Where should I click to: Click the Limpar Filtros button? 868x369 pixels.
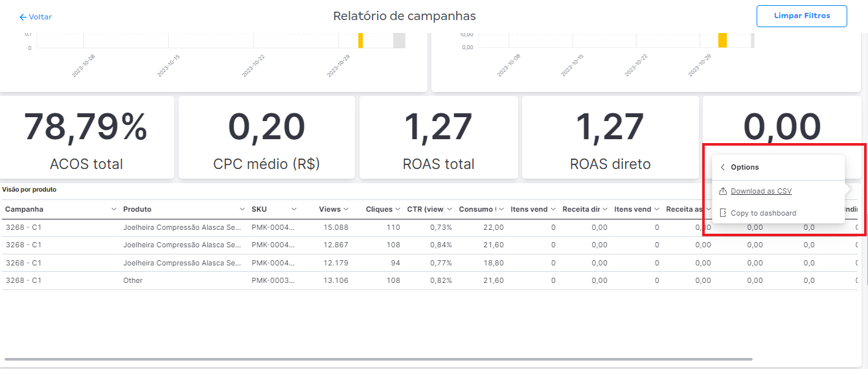point(801,16)
